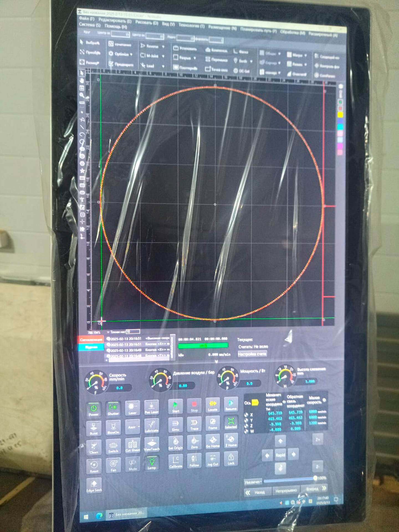
Task: Toggle the Power button
Action: point(94,409)
